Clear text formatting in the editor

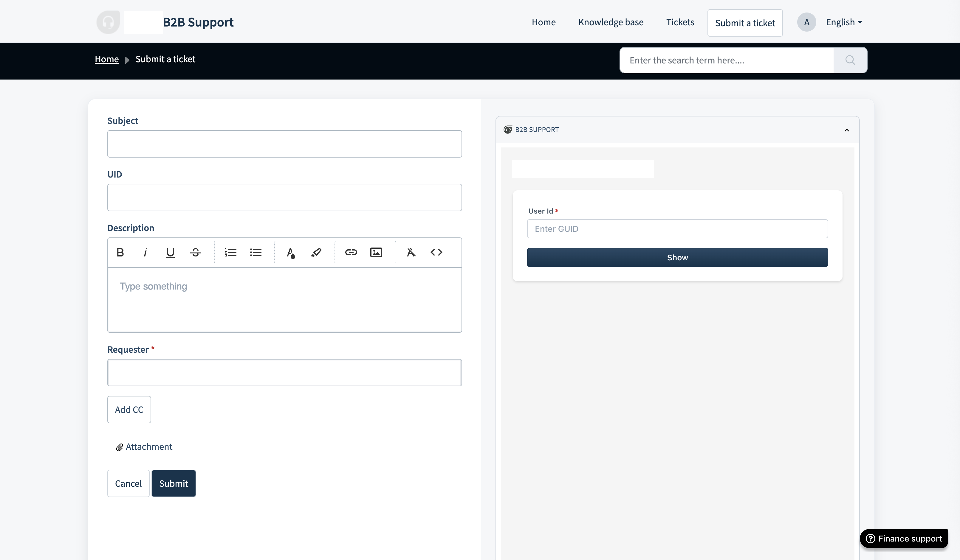pyautogui.click(x=411, y=252)
